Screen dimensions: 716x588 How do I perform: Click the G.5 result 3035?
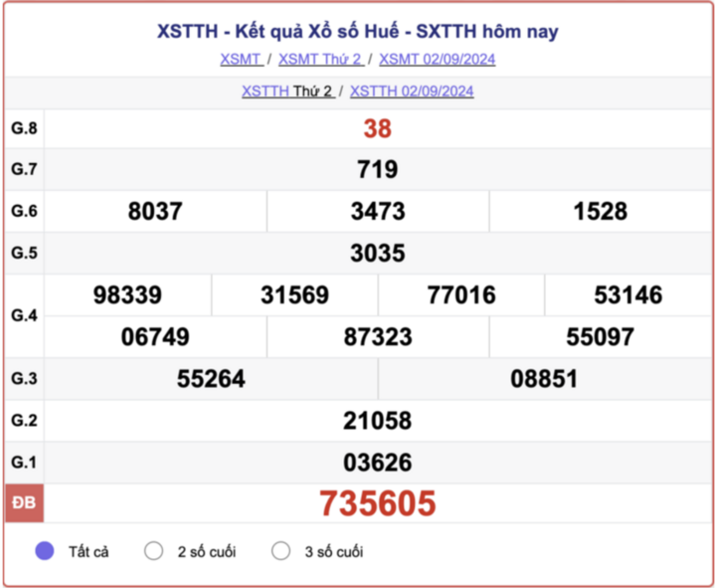pos(377,254)
